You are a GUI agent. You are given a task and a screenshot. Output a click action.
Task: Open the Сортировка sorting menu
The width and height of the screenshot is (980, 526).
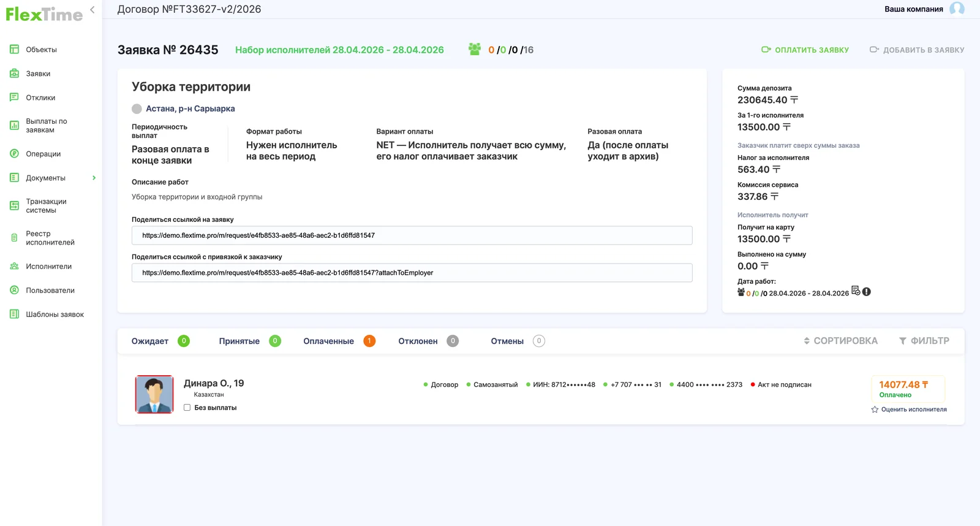click(x=841, y=341)
